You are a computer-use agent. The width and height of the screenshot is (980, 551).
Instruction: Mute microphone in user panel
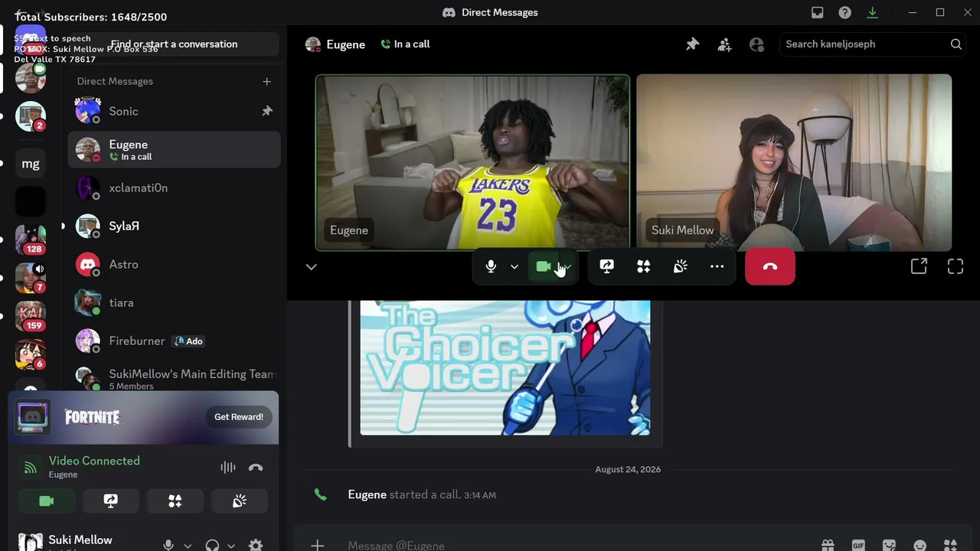click(168, 545)
